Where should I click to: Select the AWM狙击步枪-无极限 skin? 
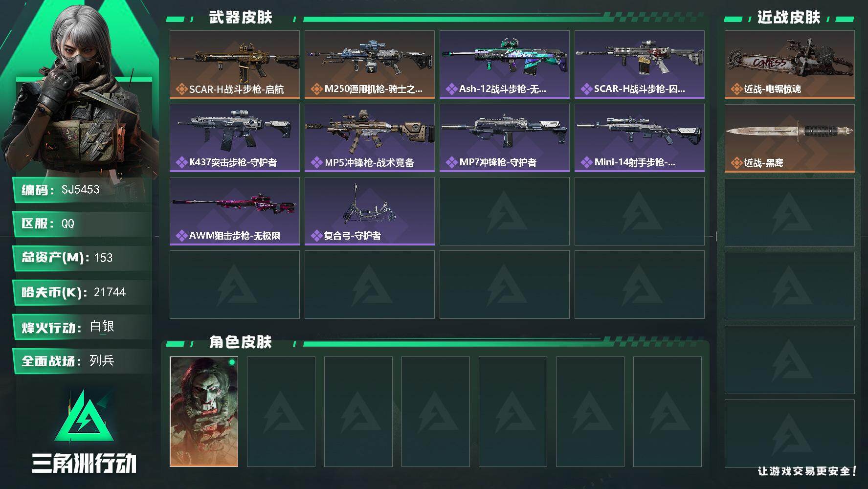[x=235, y=211]
